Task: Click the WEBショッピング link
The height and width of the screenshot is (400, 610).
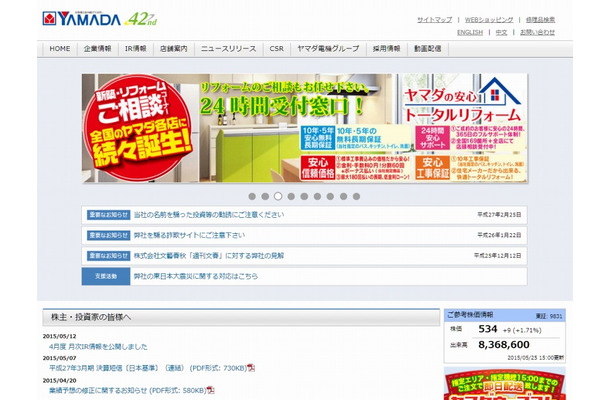Action: point(489,20)
